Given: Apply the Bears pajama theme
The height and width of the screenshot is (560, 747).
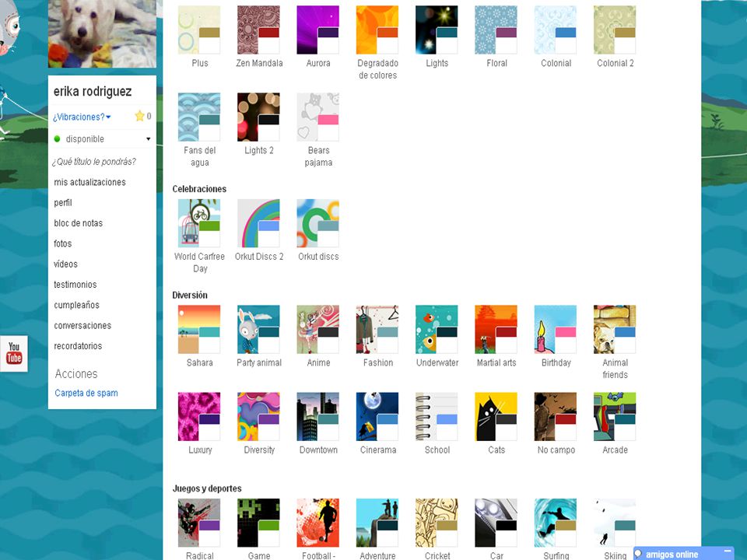Looking at the screenshot, I should 317,117.
